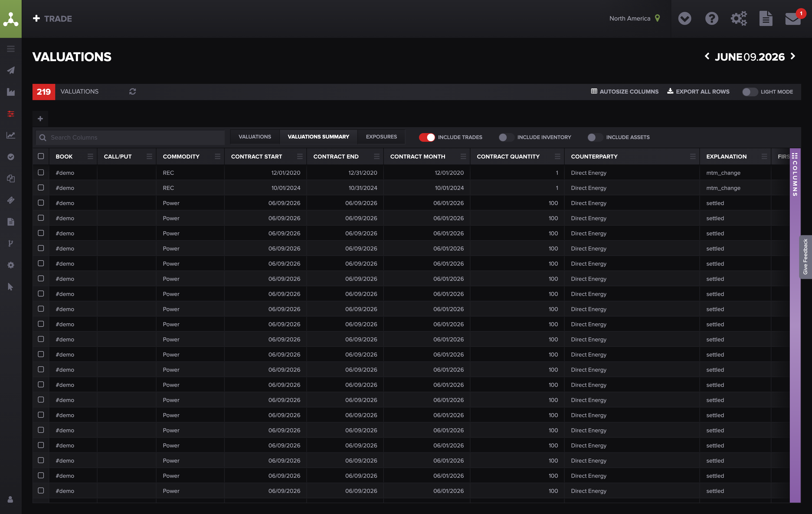812x514 pixels.
Task: Sort by Counterparty column header
Action: coord(594,156)
